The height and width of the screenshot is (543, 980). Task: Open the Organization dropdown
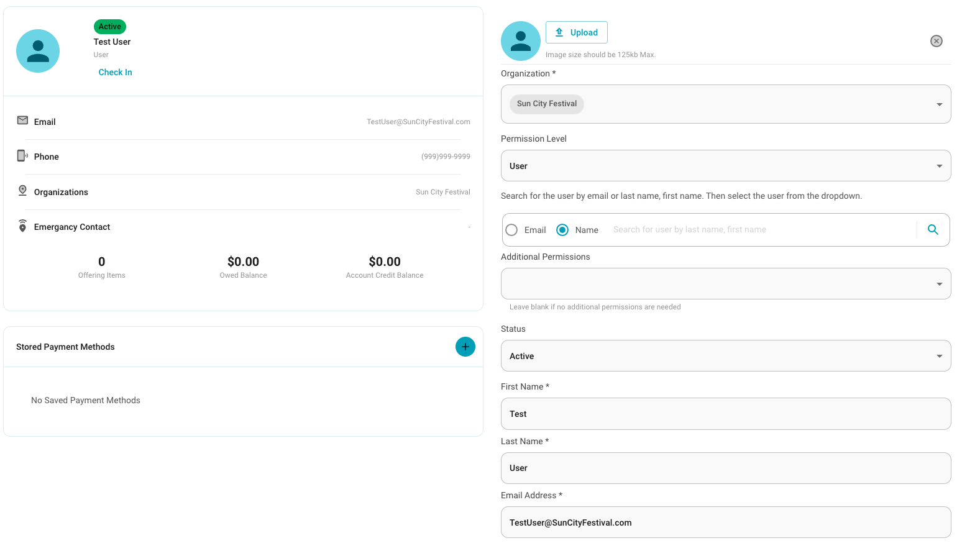click(726, 104)
